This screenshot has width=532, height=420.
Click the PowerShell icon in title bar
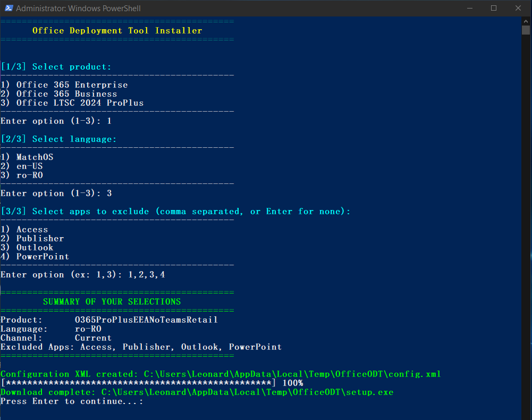9,8
